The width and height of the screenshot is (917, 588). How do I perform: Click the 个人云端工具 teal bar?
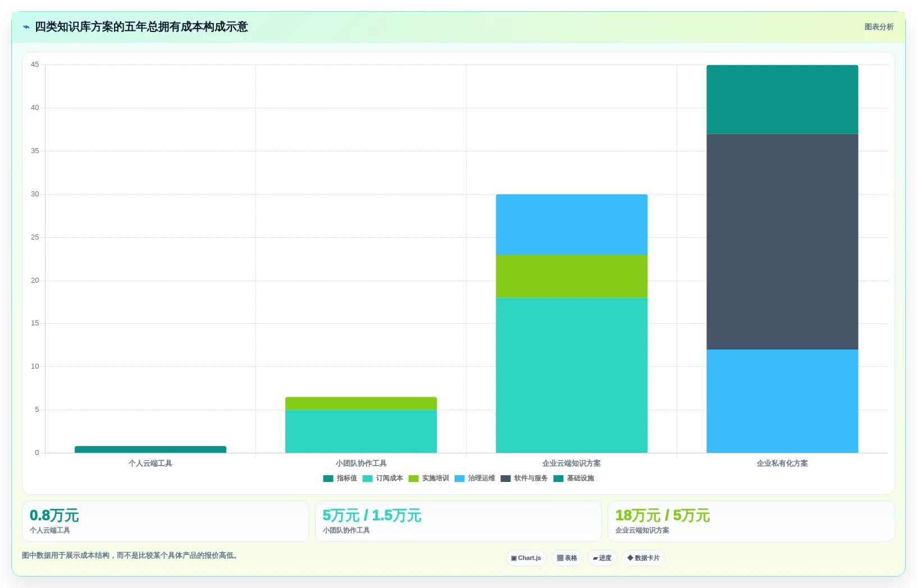(x=150, y=449)
